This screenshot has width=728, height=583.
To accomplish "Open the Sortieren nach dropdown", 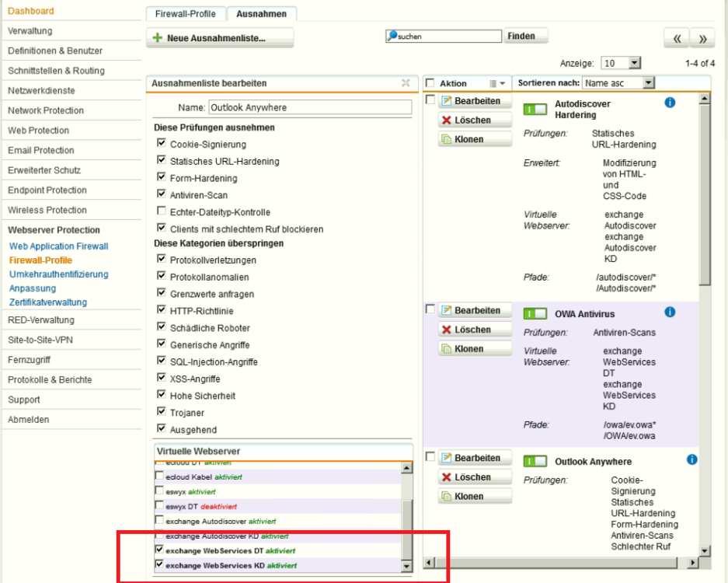I will (x=648, y=82).
